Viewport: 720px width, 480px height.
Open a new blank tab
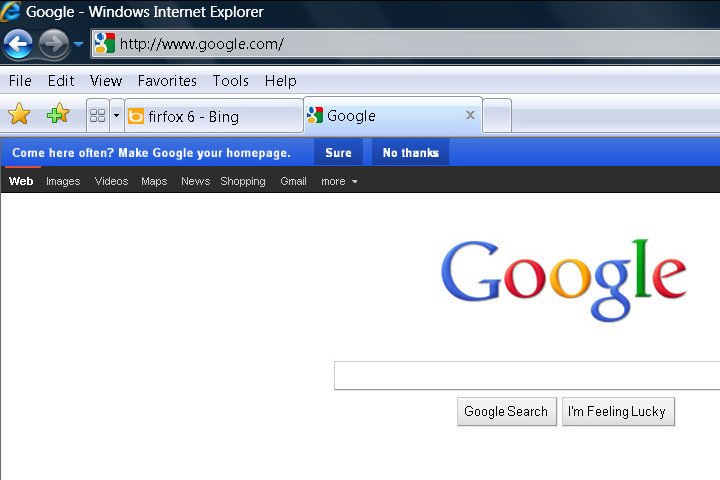497,115
